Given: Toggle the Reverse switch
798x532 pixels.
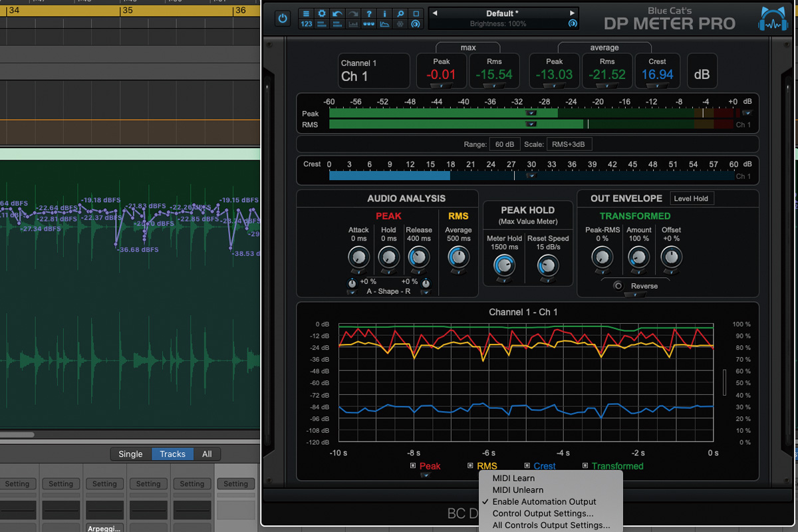Looking at the screenshot, I should click(618, 286).
